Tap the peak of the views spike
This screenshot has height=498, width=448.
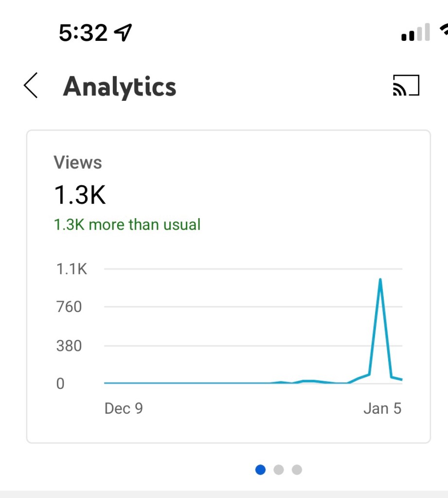[380, 280]
